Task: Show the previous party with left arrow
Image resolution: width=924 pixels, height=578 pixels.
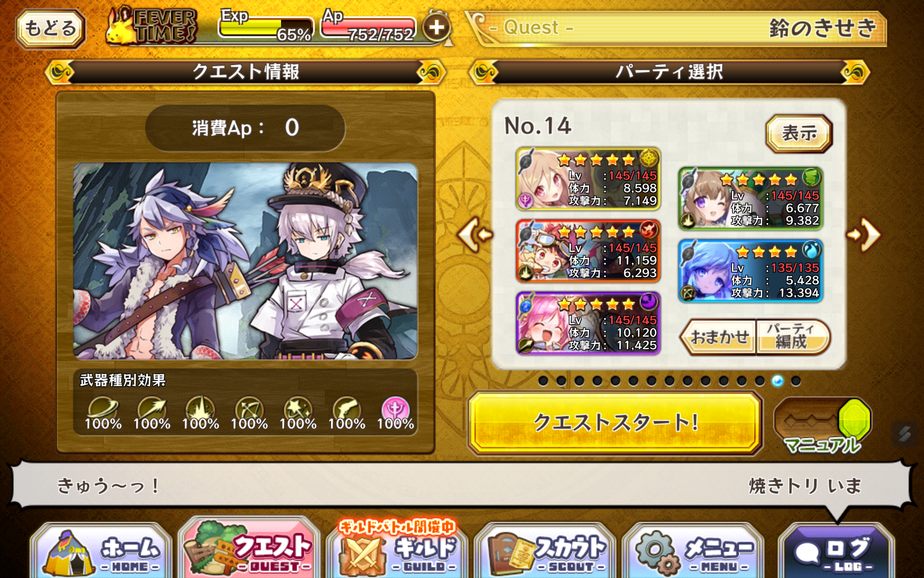Action: (x=475, y=235)
